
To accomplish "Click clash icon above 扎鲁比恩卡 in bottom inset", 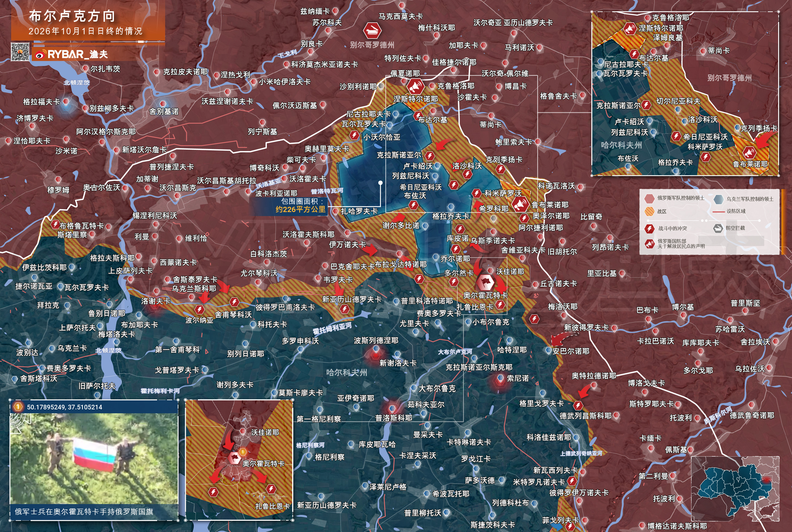I will (x=270, y=489).
